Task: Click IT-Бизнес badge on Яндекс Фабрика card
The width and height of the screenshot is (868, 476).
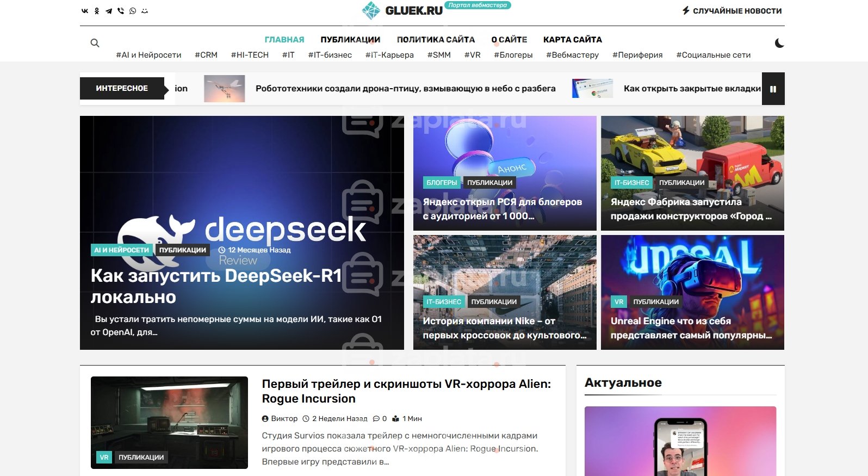Action: [631, 183]
